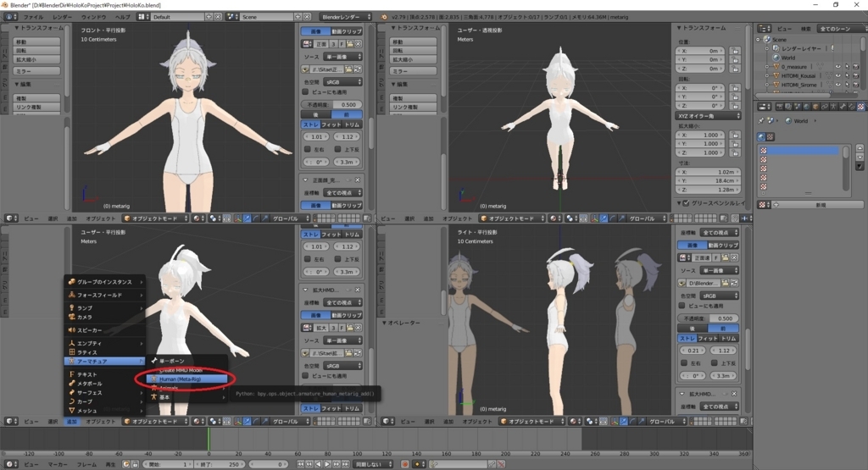
Task: Click the 終了 250 end frame field
Action: 220,464
